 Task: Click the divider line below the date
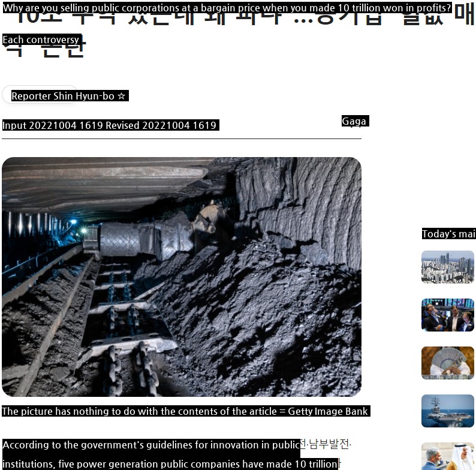coord(182,138)
